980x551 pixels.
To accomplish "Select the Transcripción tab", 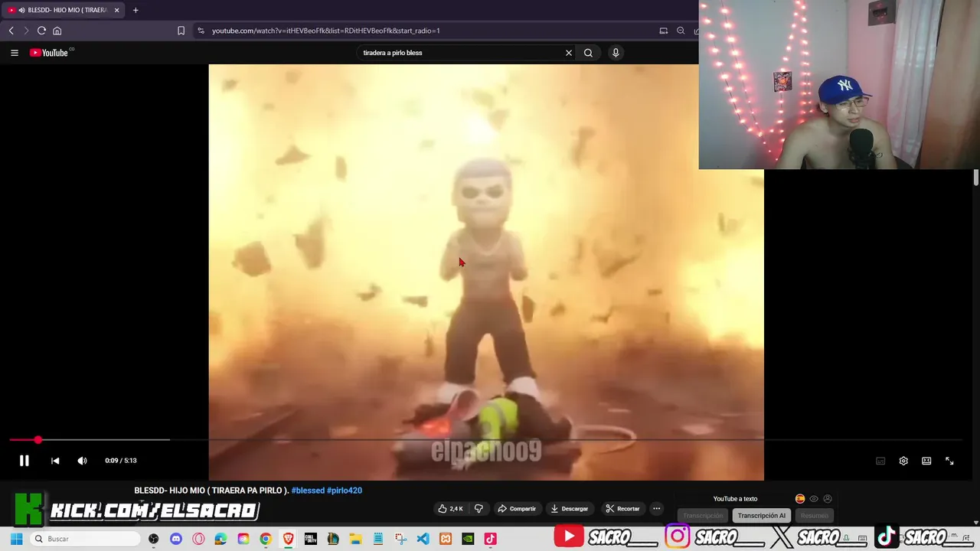I will (x=703, y=516).
